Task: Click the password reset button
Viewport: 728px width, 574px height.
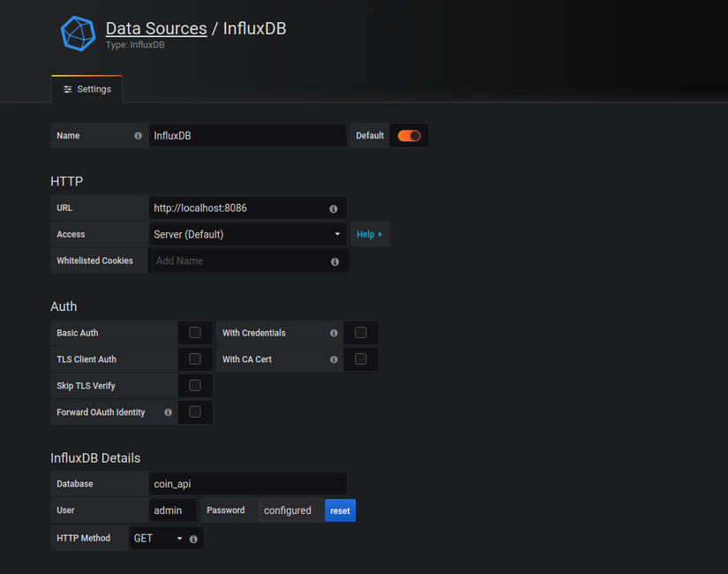Action: click(340, 510)
